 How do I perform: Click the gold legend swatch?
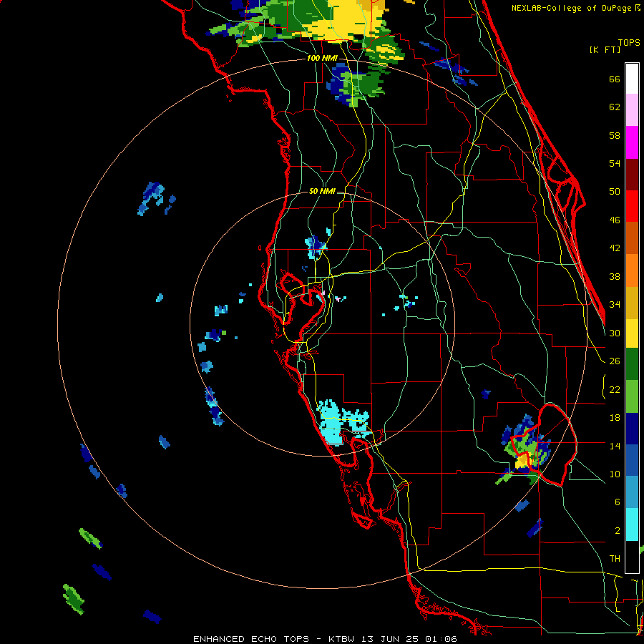pyautogui.click(x=632, y=303)
